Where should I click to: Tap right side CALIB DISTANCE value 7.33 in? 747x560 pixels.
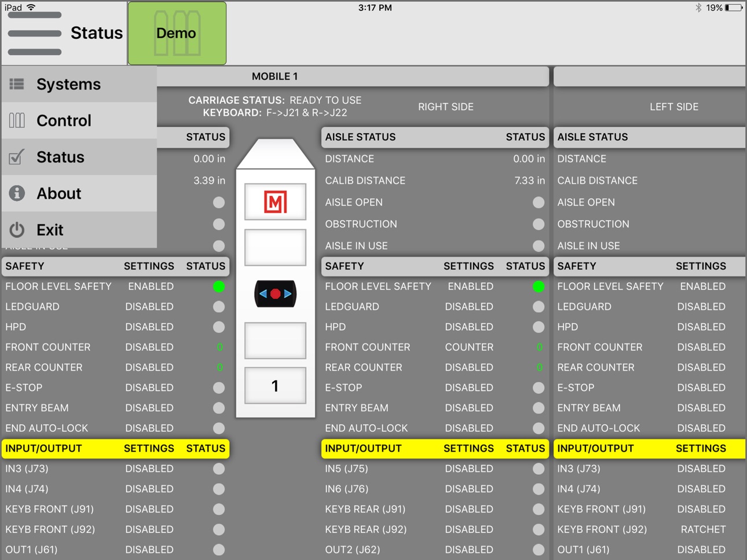[x=529, y=181]
